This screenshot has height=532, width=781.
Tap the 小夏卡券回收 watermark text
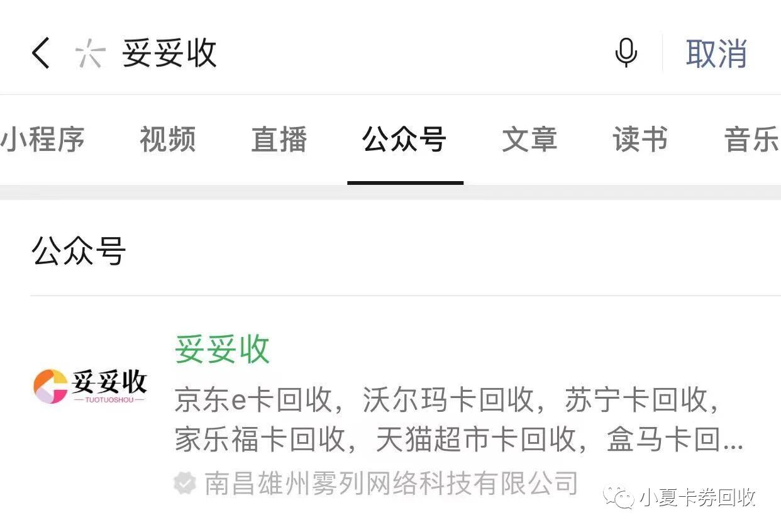(x=697, y=498)
